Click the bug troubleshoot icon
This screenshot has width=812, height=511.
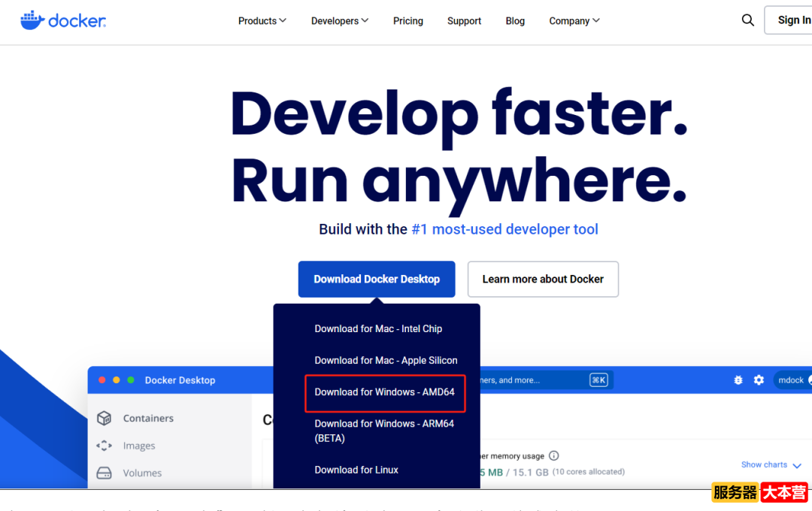coord(738,380)
